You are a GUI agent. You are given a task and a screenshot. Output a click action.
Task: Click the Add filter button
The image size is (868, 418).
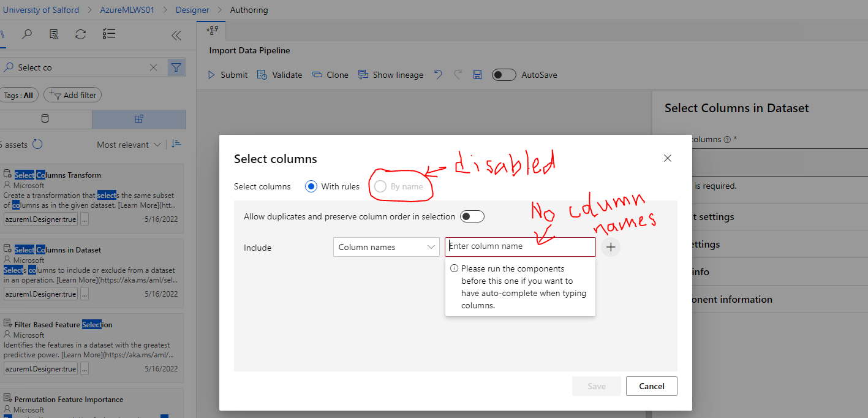point(72,96)
